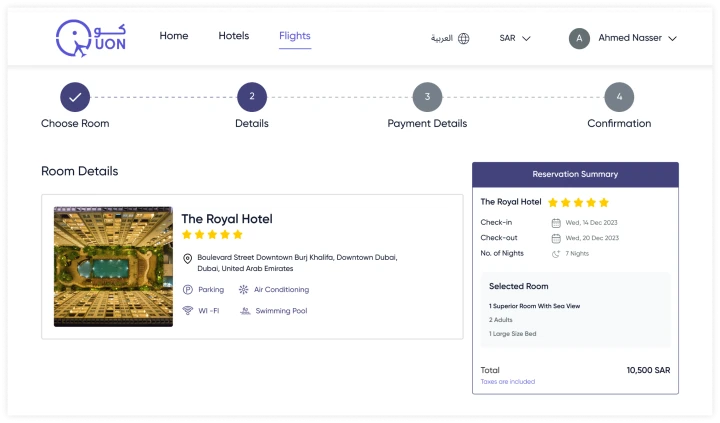Click the user avatar circle

[x=579, y=39]
